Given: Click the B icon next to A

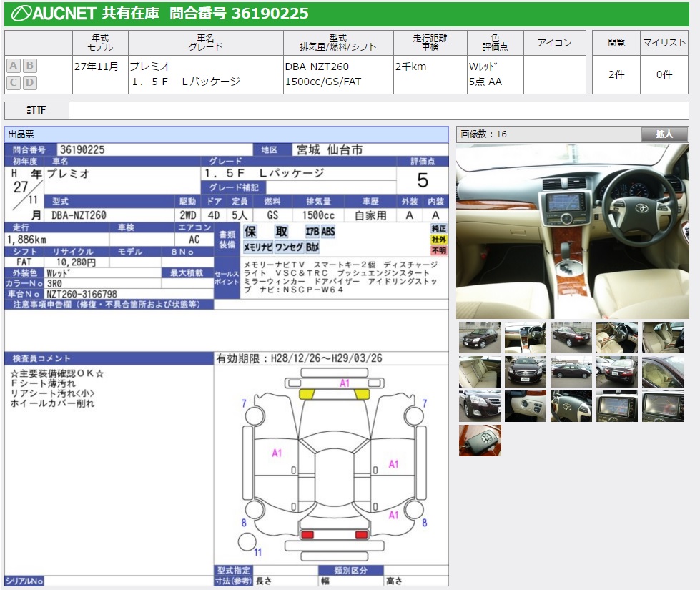Looking at the screenshot, I should [x=29, y=66].
